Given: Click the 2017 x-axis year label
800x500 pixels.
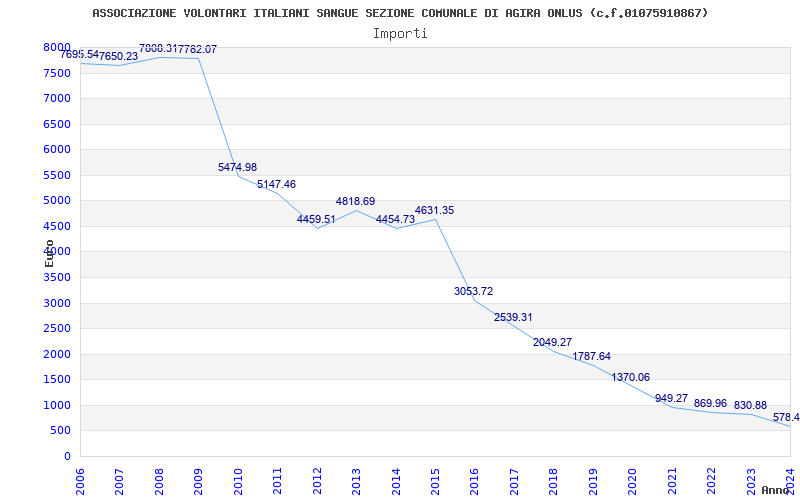Looking at the screenshot, I should tap(514, 481).
